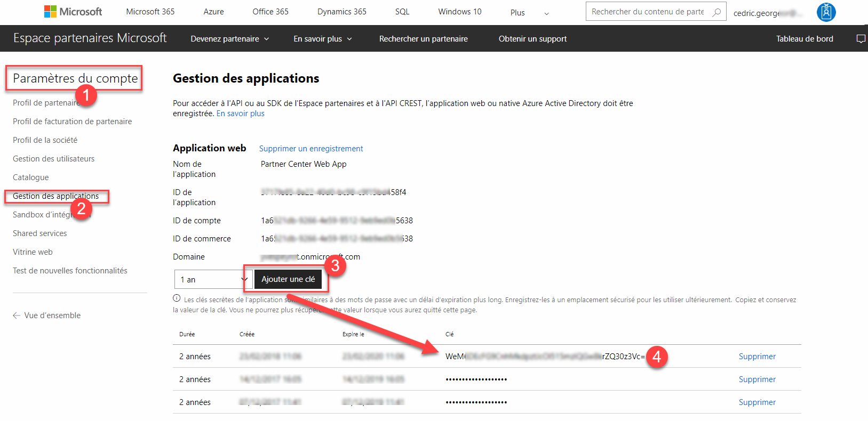Viewport: 868px width, 421px height.
Task: Go back to Vue d'ensemble
Action: pyautogui.click(x=52, y=315)
